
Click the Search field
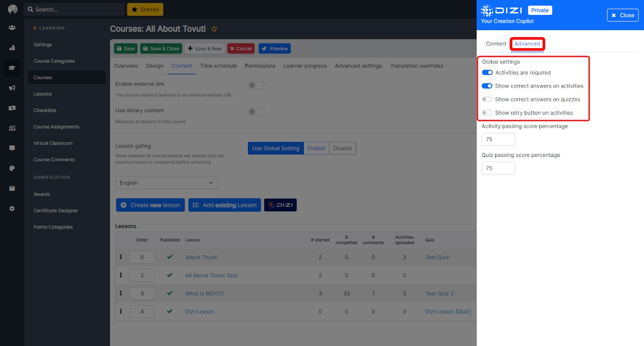tap(74, 10)
